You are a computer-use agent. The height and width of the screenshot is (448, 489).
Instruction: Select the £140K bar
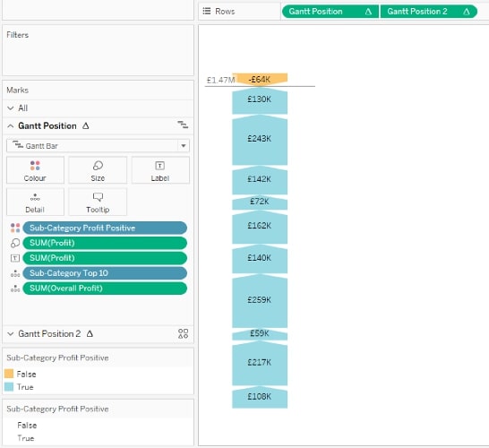[260, 259]
